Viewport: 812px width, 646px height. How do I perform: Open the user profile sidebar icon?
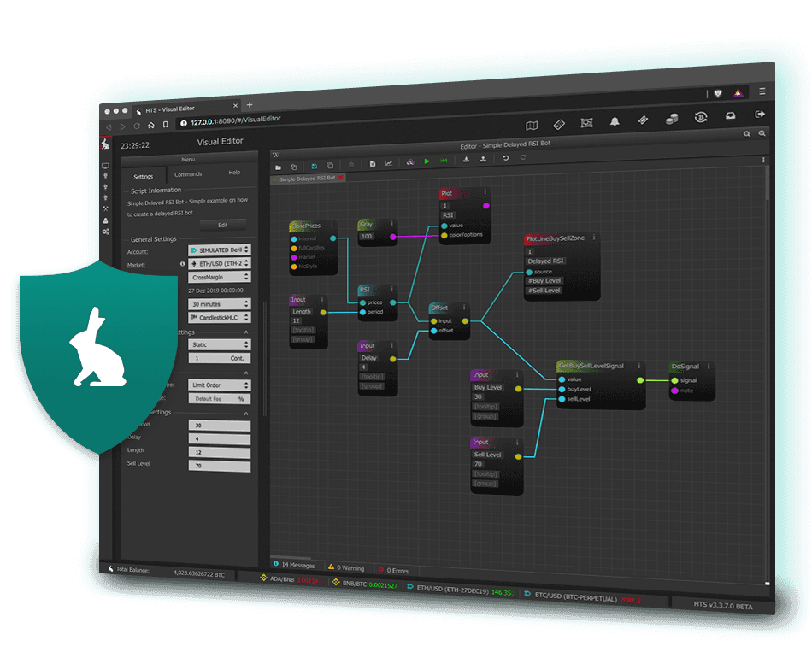click(106, 220)
